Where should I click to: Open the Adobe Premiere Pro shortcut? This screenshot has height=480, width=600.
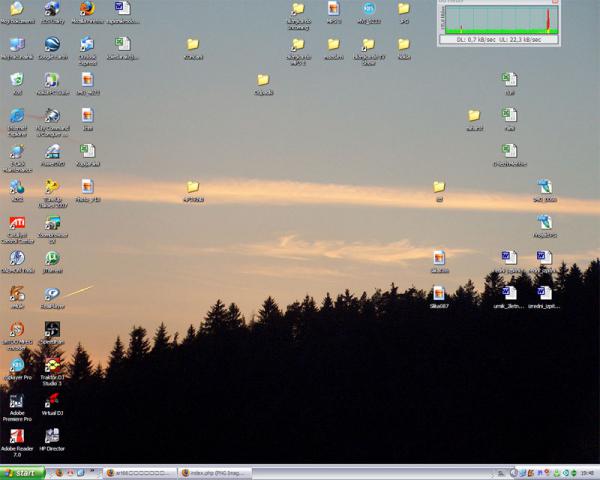point(17,402)
